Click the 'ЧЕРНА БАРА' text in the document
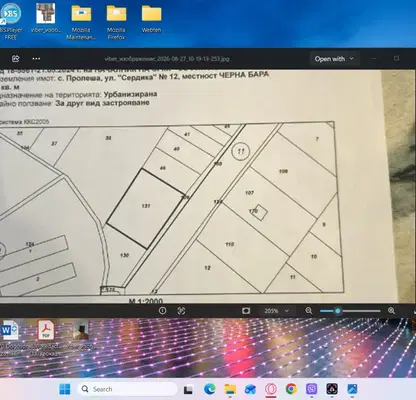 [244, 75]
